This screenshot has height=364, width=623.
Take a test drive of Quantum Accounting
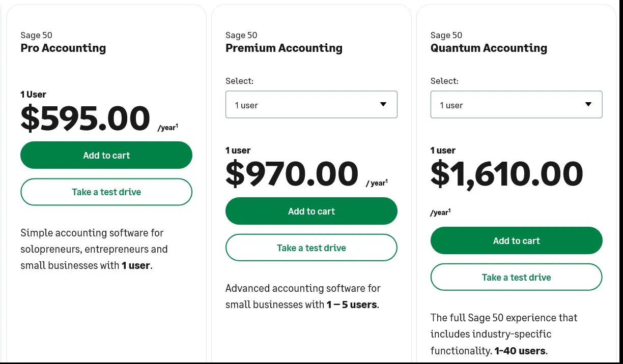click(x=517, y=277)
